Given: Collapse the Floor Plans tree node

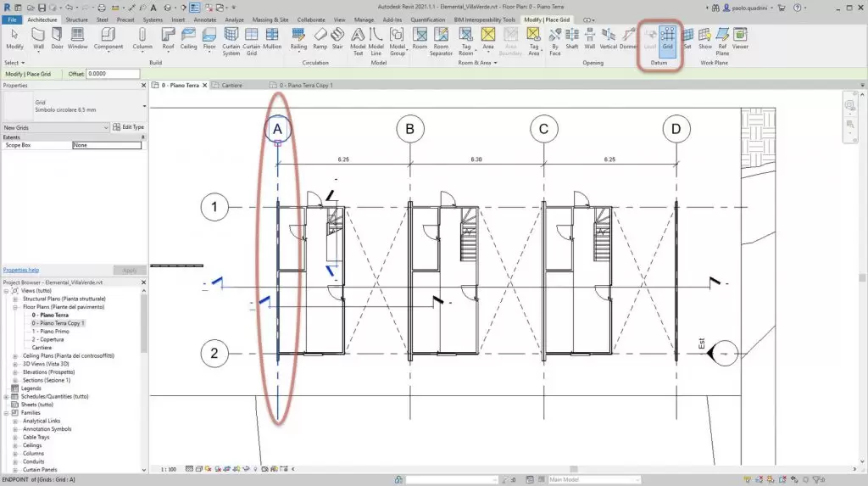Looking at the screenshot, I should click(14, 307).
